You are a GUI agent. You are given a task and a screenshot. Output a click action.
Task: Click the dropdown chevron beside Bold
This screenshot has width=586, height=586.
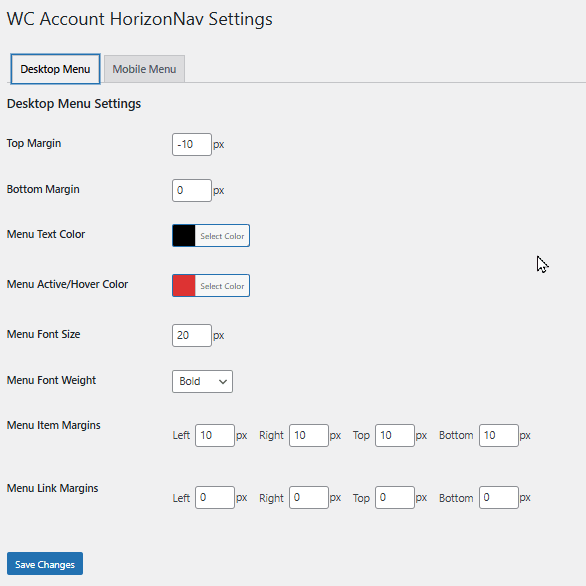point(223,382)
